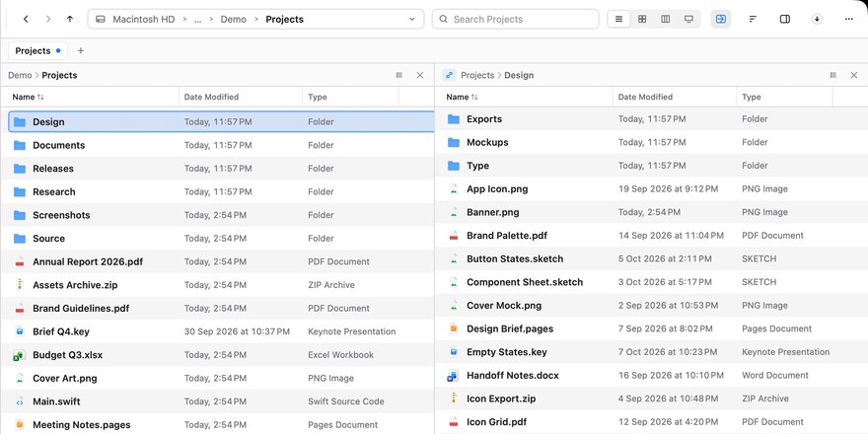Sort left pane by Type column

[350, 97]
